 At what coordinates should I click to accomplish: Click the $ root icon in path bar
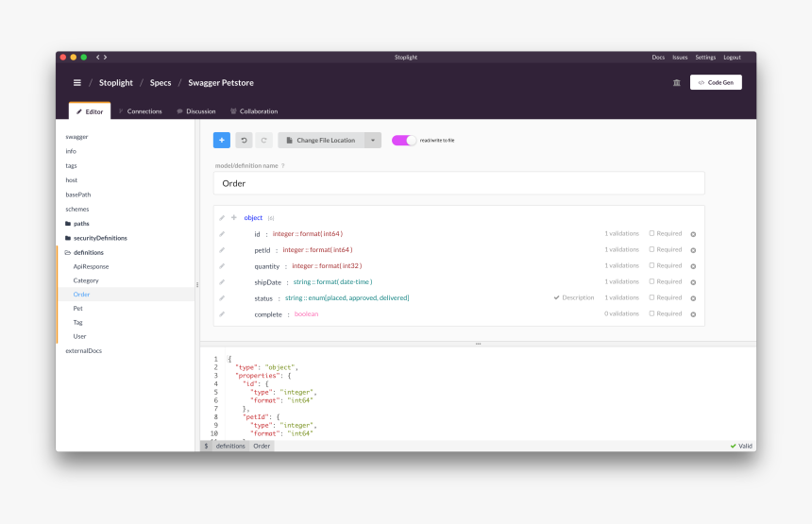(x=206, y=446)
